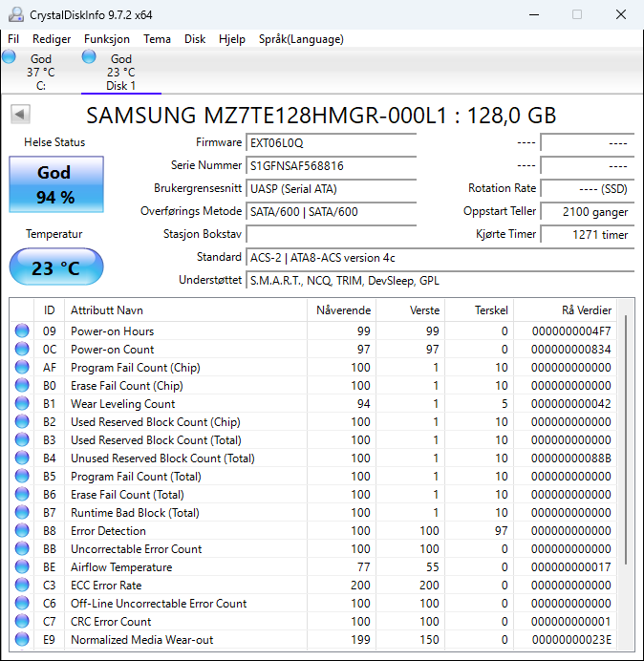Image resolution: width=644 pixels, height=661 pixels.
Task: Click the CrystalDiskInfo title bar app icon
Action: [15, 14]
